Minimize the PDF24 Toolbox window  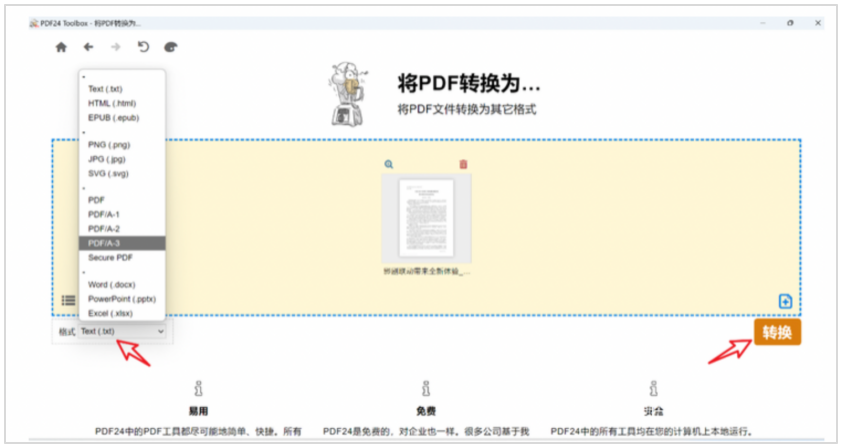coord(763,23)
